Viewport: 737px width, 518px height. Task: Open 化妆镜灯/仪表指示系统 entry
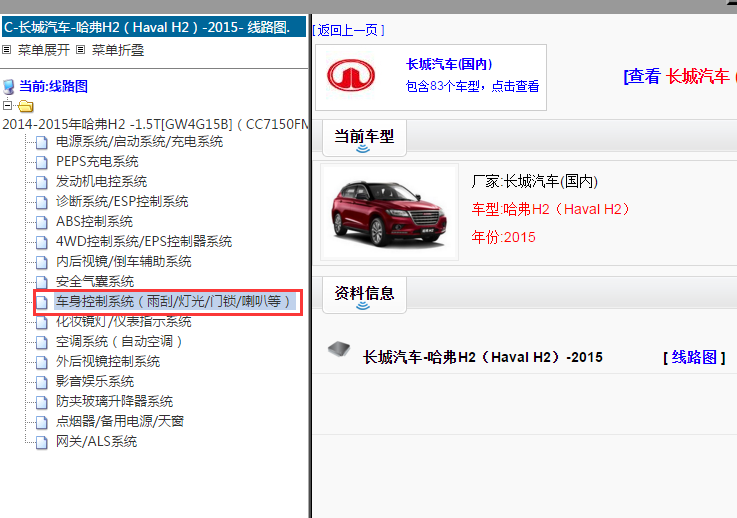tap(123, 322)
